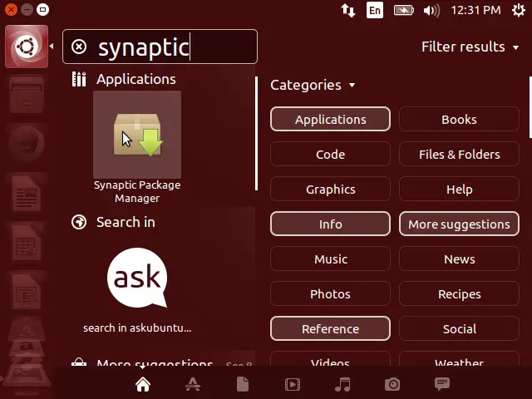Toggle the Code category filter

[331, 155]
